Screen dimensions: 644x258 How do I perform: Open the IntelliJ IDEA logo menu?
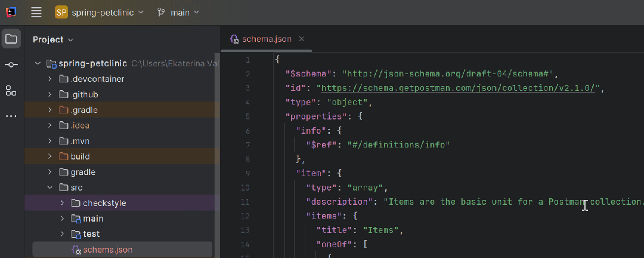pos(11,12)
